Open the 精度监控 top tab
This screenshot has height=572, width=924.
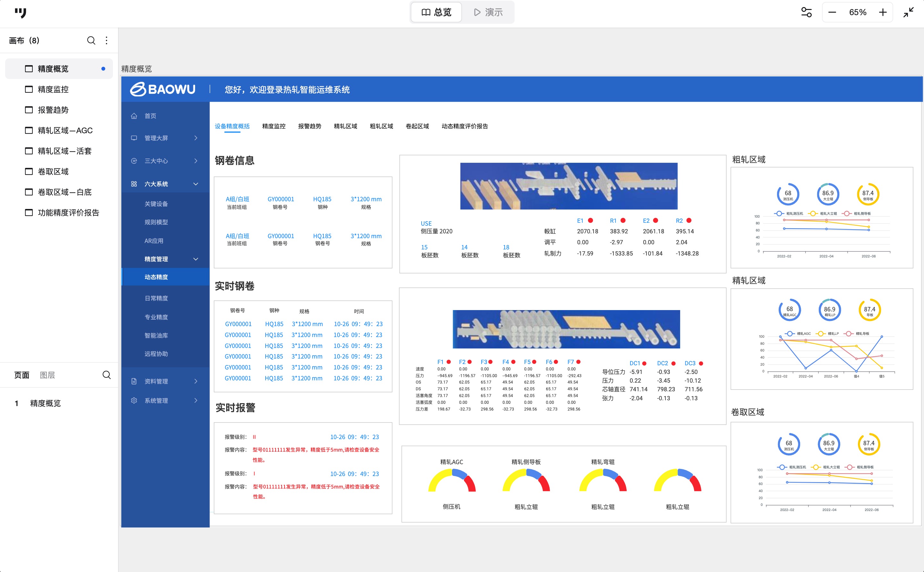pos(274,126)
